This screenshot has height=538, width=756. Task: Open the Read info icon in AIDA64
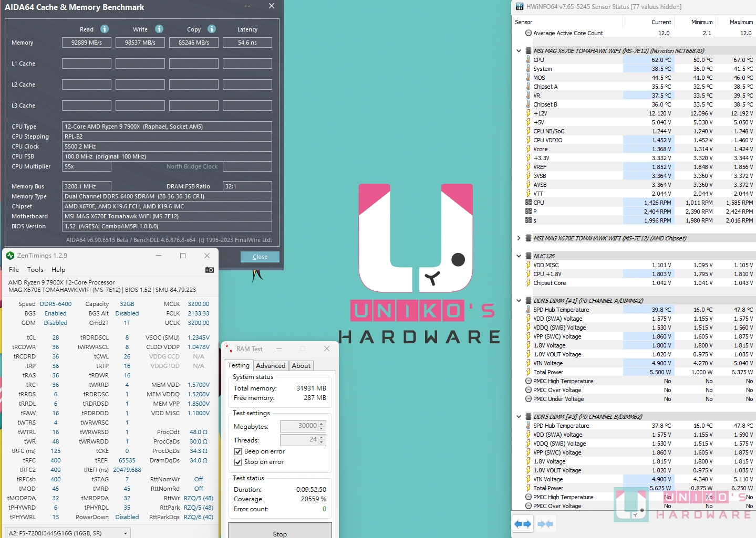tap(105, 29)
